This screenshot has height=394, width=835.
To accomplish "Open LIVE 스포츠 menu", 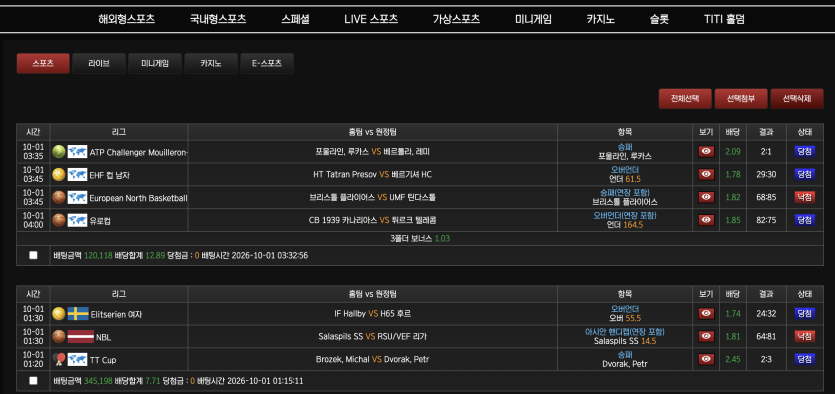I will (x=371, y=20).
